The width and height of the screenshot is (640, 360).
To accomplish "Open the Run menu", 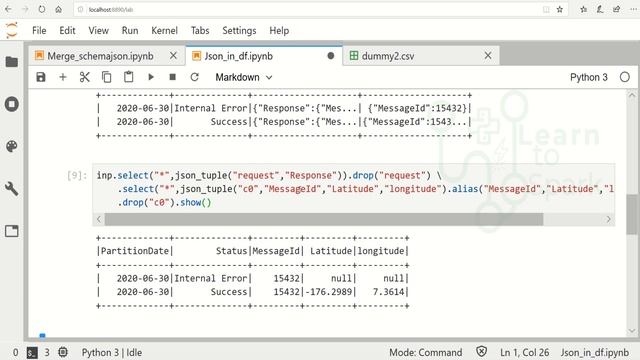I will (130, 31).
